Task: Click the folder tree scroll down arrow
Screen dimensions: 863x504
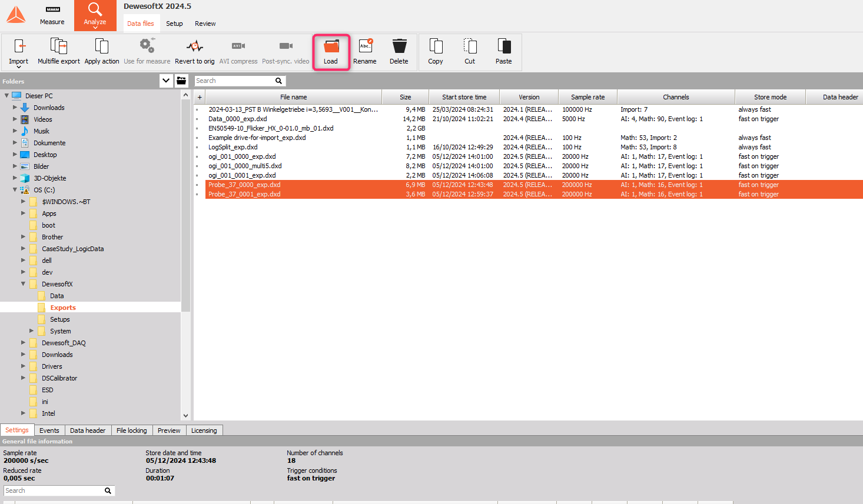Action: coord(186,415)
